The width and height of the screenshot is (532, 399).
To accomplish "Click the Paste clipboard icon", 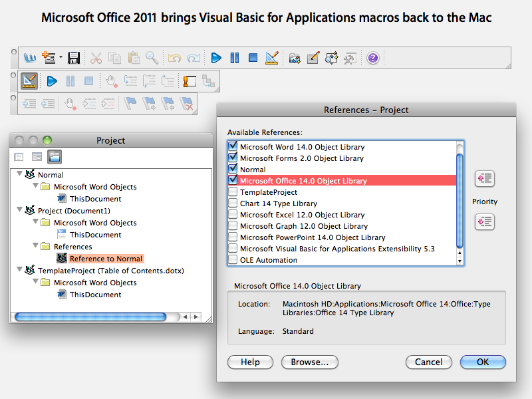I will tap(134, 58).
